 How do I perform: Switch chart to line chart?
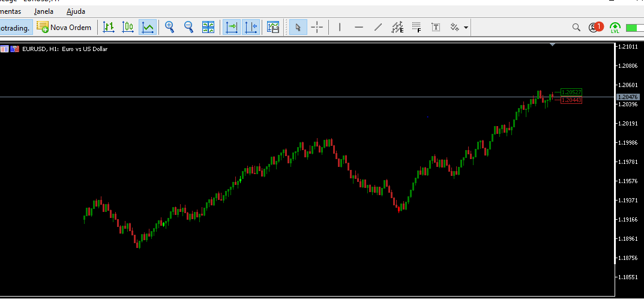148,28
